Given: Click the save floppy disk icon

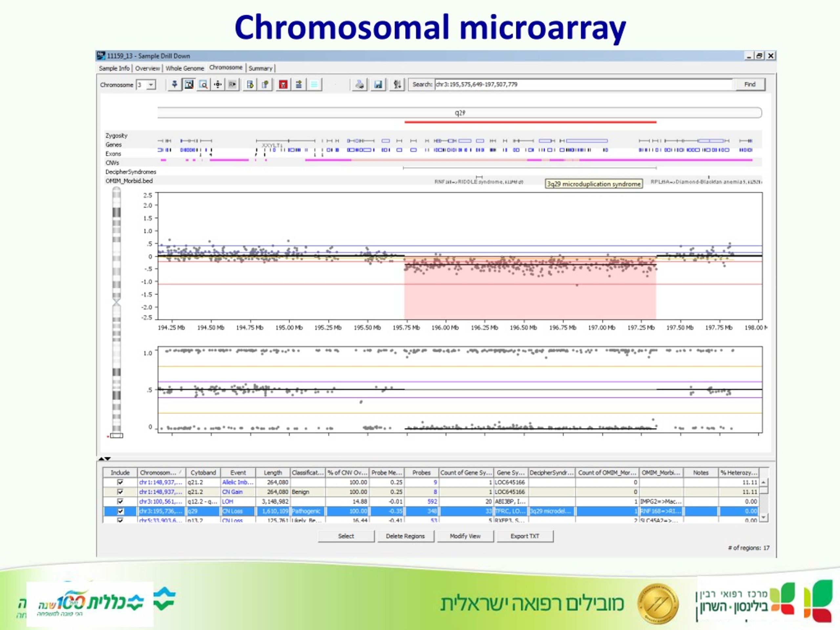Looking at the screenshot, I should 378,84.
